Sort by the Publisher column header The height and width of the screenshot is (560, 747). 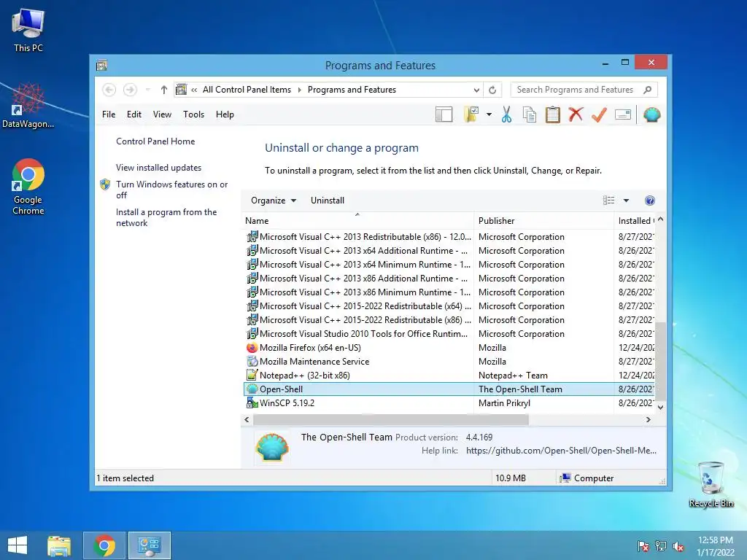544,221
